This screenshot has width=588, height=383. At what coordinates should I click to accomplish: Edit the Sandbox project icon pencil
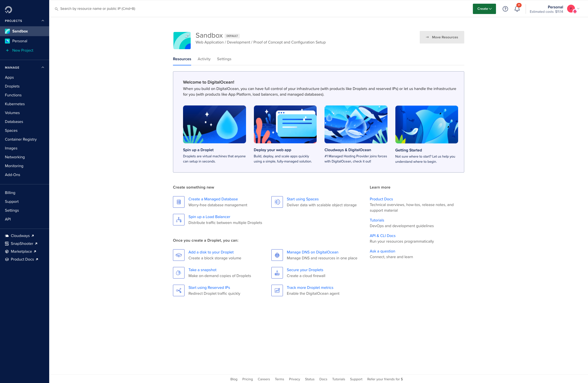pyautogui.click(x=187, y=36)
